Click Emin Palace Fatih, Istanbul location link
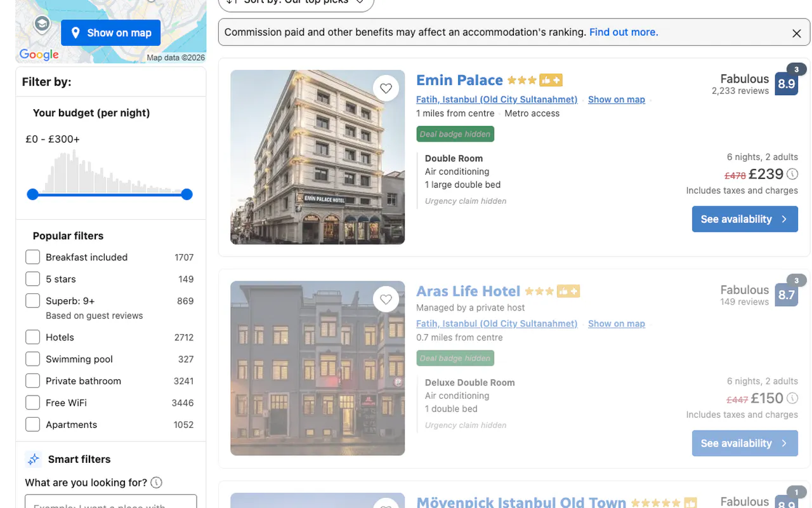The height and width of the screenshot is (508, 812). (497, 100)
